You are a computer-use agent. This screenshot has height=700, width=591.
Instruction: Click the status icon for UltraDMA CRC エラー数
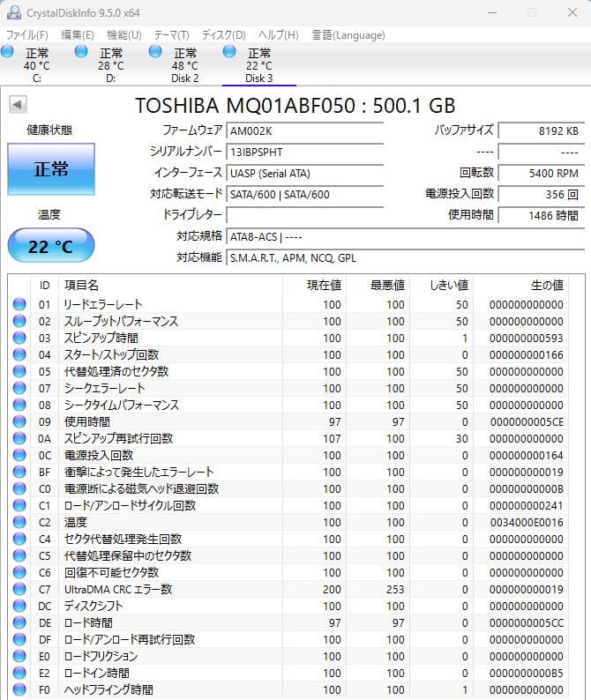pos(19,589)
